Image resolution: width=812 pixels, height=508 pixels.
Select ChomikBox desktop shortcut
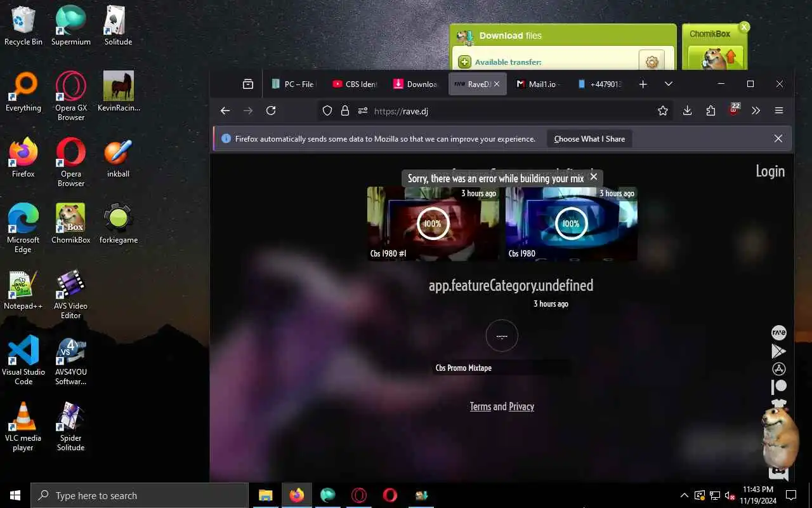tap(71, 224)
